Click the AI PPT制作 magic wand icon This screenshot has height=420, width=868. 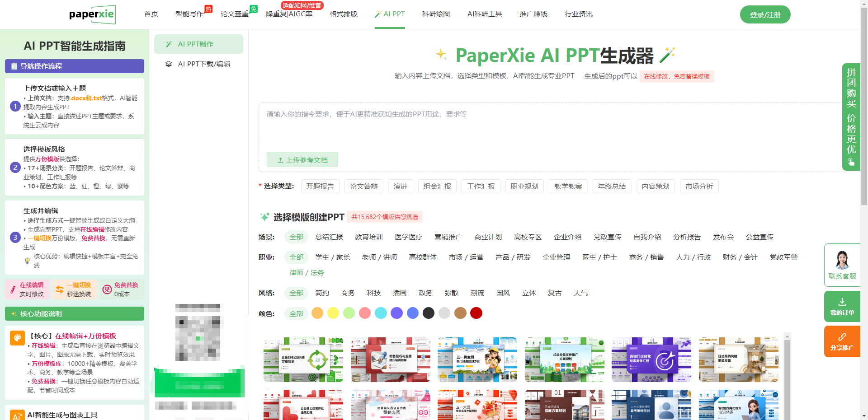point(169,44)
